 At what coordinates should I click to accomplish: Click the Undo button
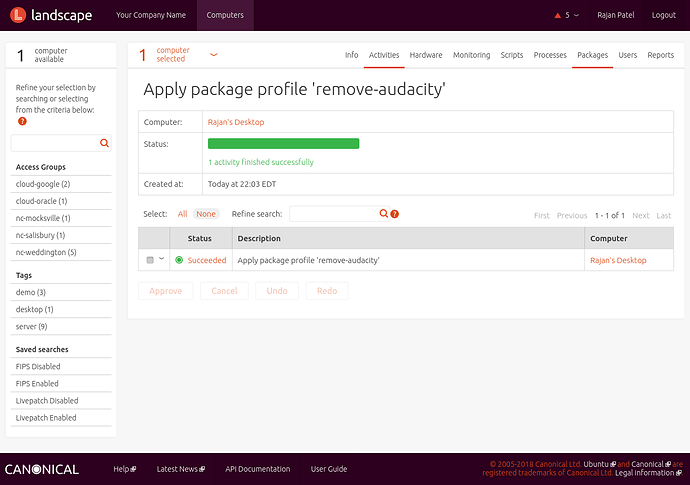coord(277,291)
